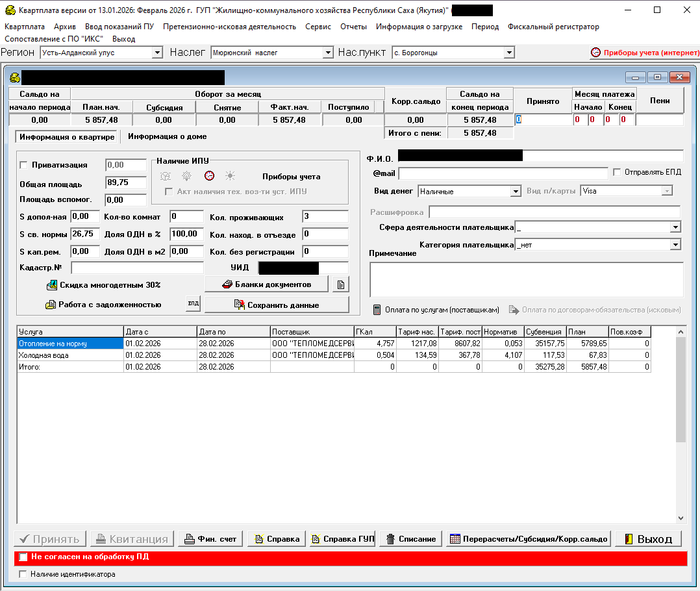The image size is (700, 591).
Task: Switch to Информация о доме tab
Action: tap(167, 137)
